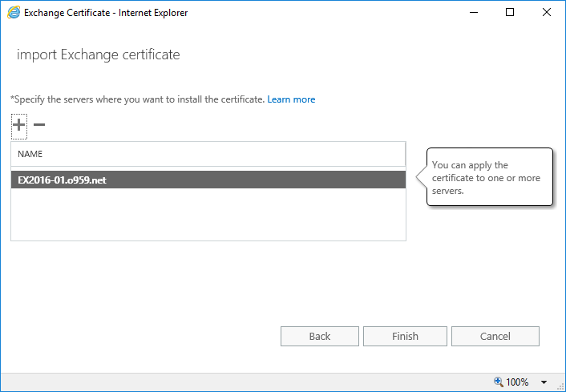The width and height of the screenshot is (566, 392).
Task: Open the Learn more link
Action: [x=291, y=99]
